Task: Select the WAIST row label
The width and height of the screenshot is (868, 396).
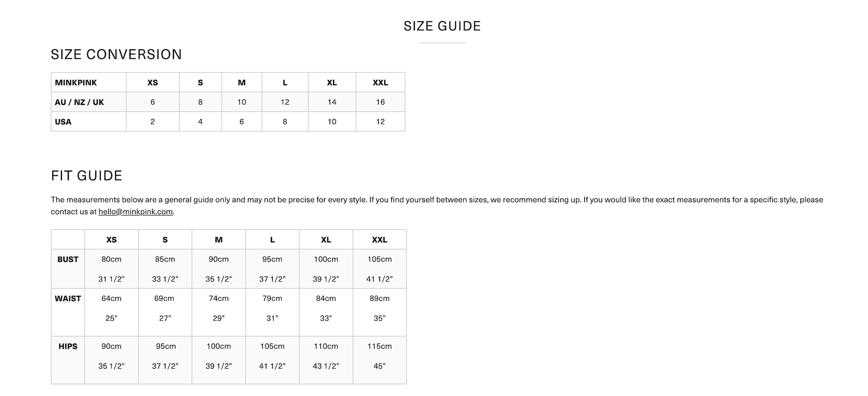Action: 68,299
